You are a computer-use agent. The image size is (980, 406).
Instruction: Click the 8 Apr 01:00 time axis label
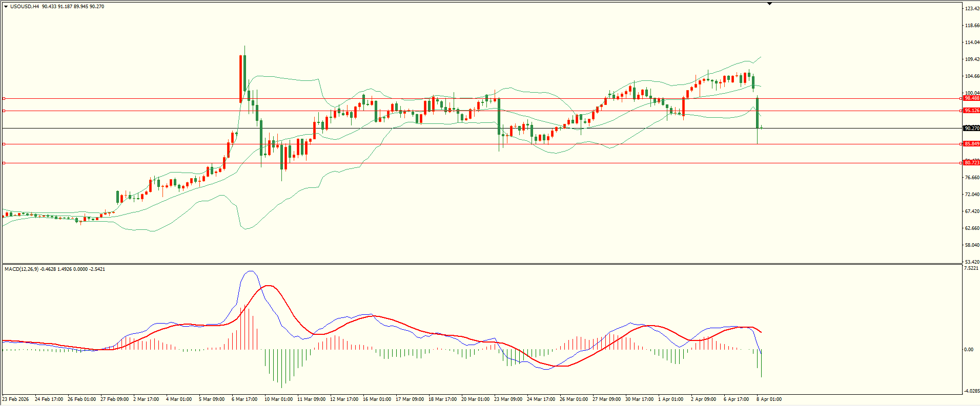tap(769, 399)
